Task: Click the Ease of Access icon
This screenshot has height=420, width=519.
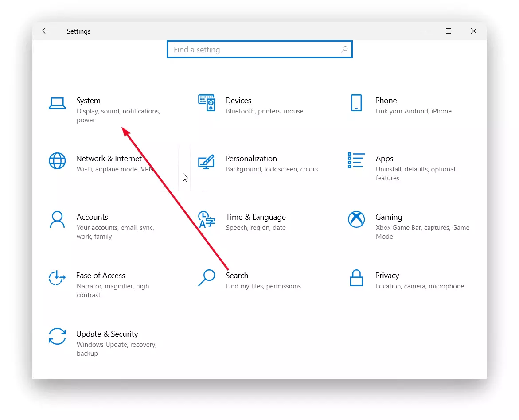Action: pyautogui.click(x=57, y=278)
